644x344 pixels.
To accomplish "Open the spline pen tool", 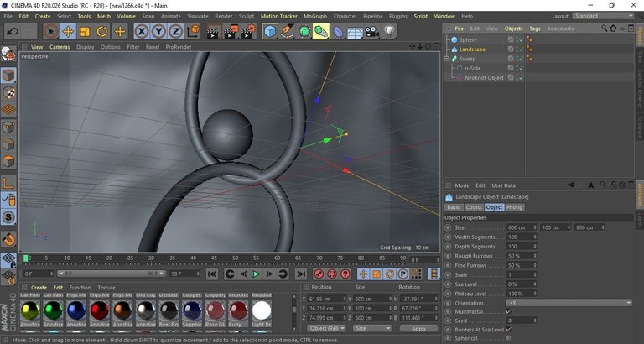I will pos(287,32).
